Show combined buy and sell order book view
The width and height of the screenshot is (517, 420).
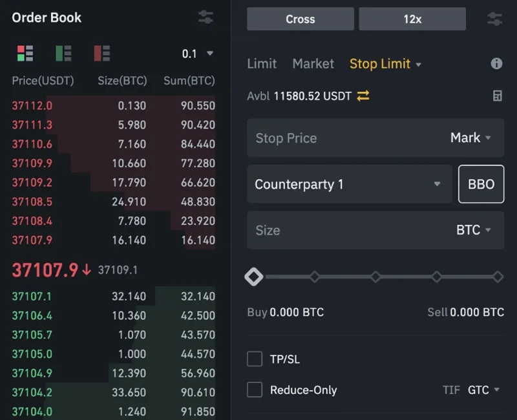(25, 54)
